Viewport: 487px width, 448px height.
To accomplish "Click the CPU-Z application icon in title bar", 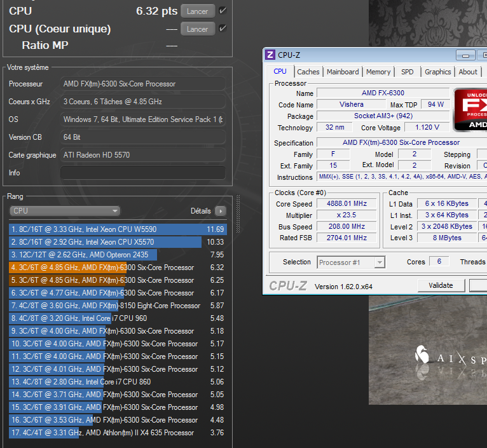I will tap(270, 55).
